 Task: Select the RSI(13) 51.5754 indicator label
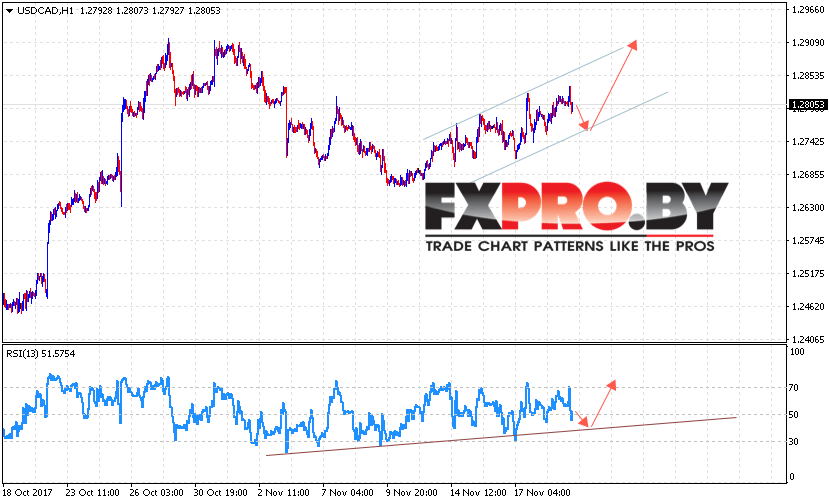click(x=41, y=354)
